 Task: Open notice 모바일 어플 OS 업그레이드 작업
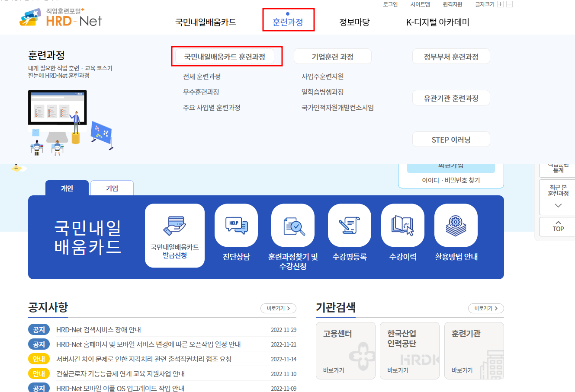(120, 388)
